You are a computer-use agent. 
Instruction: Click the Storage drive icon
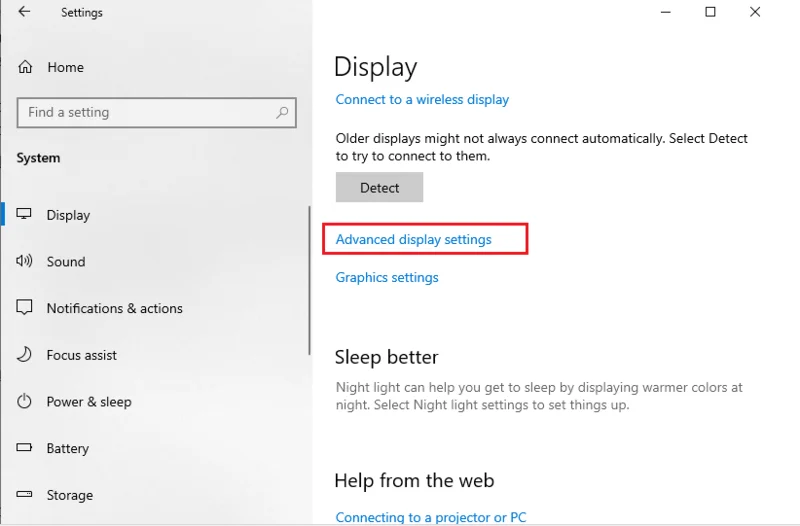pyautogui.click(x=24, y=494)
